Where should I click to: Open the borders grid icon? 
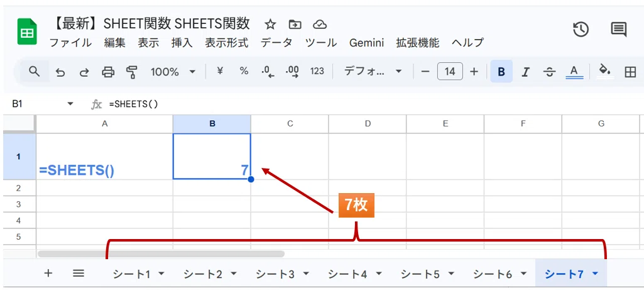(630, 72)
